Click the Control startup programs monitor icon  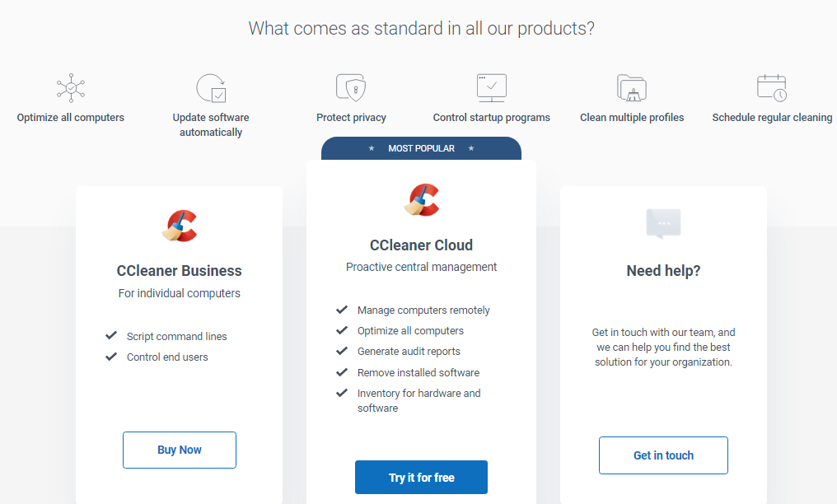point(492,87)
